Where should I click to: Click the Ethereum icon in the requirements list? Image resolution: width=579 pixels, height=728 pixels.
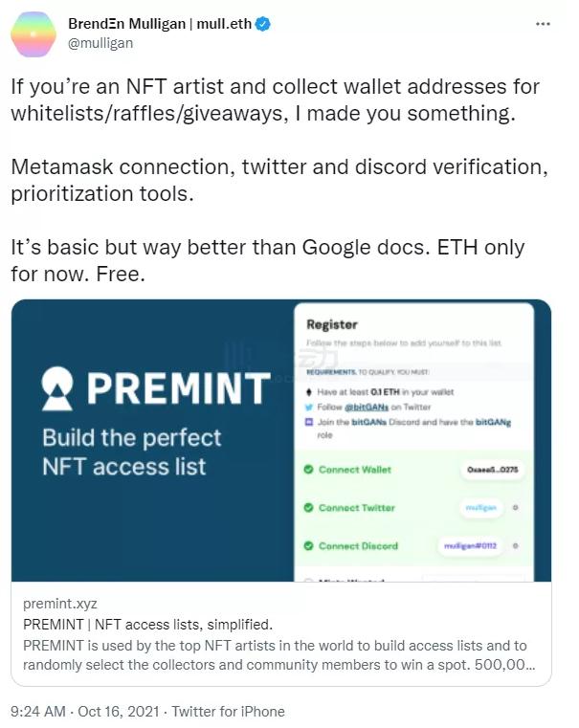pyautogui.click(x=308, y=392)
